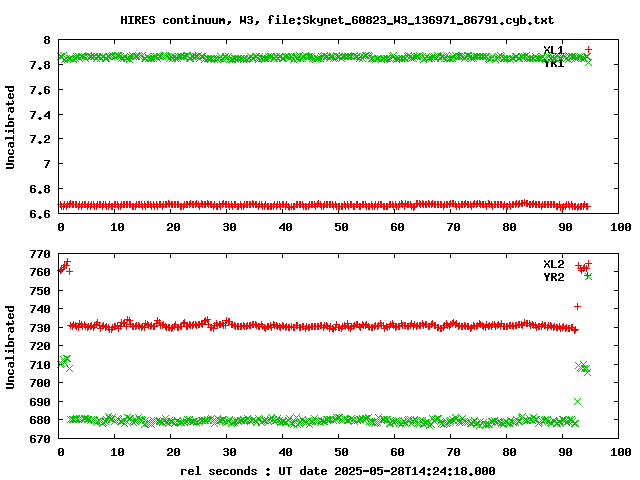Viewport: 640px width, 480px height.
Task: Click the 720 tick label on the y-axis
Action: pyautogui.click(x=40, y=346)
